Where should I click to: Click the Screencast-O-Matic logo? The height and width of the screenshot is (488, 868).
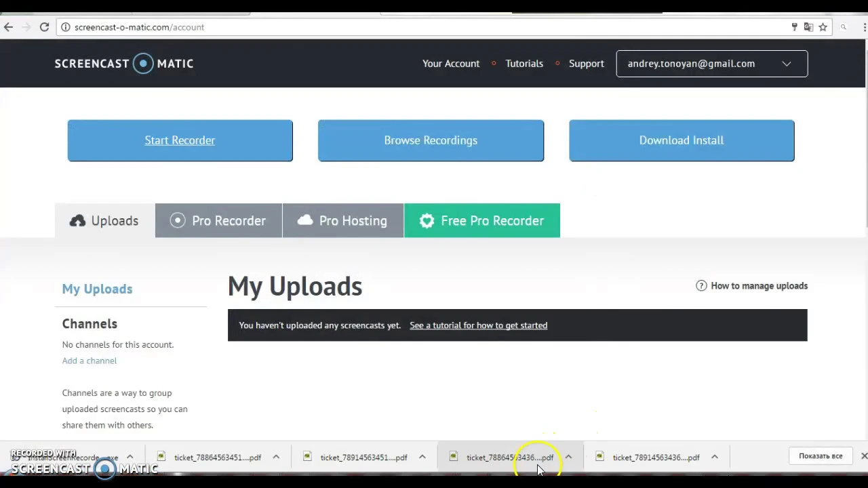(x=124, y=64)
